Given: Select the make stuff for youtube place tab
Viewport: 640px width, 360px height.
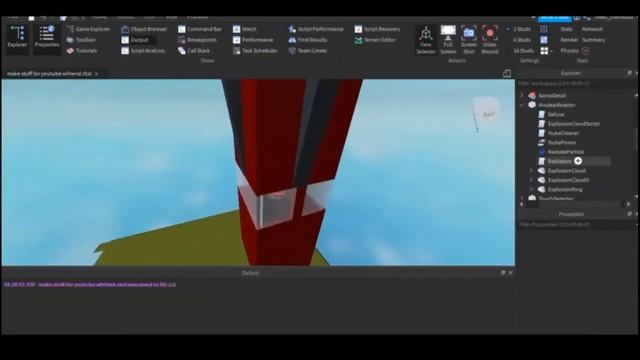Looking at the screenshot, I should (49, 74).
